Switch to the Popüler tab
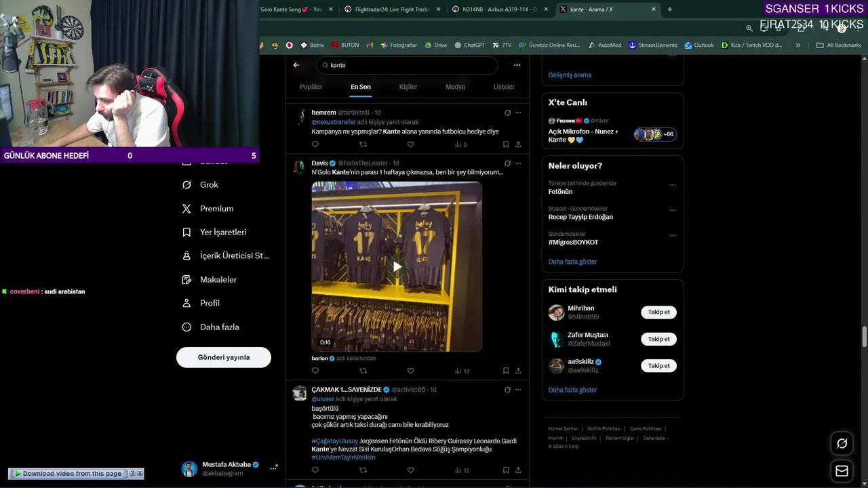The height and width of the screenshot is (488, 868). 311,87
